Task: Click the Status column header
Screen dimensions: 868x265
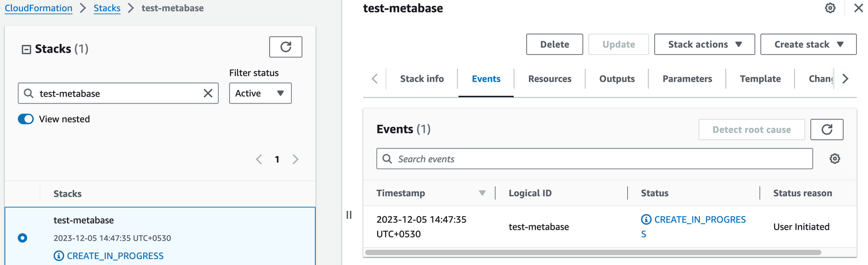Action: click(x=655, y=193)
